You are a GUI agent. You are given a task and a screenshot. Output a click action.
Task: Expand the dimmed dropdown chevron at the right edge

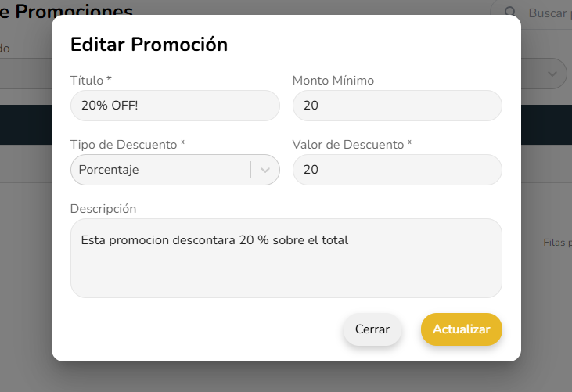point(553,74)
